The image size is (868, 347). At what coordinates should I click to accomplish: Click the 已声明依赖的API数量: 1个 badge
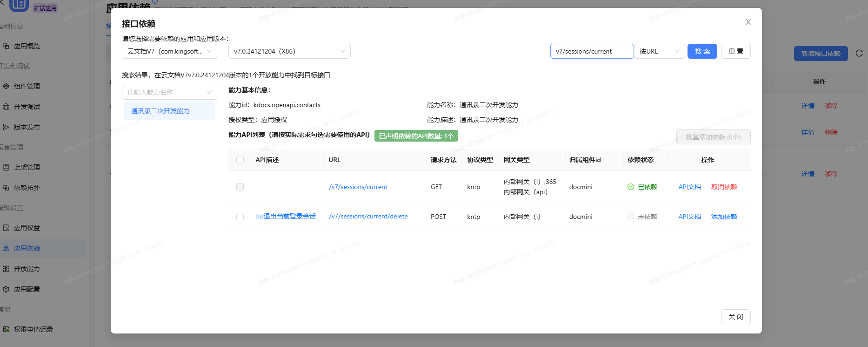[416, 136]
